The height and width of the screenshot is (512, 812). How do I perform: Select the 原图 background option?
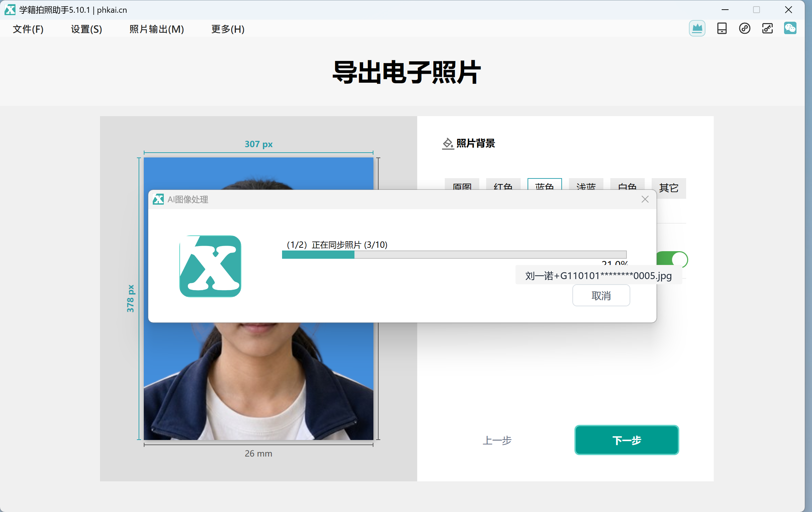[x=462, y=184]
